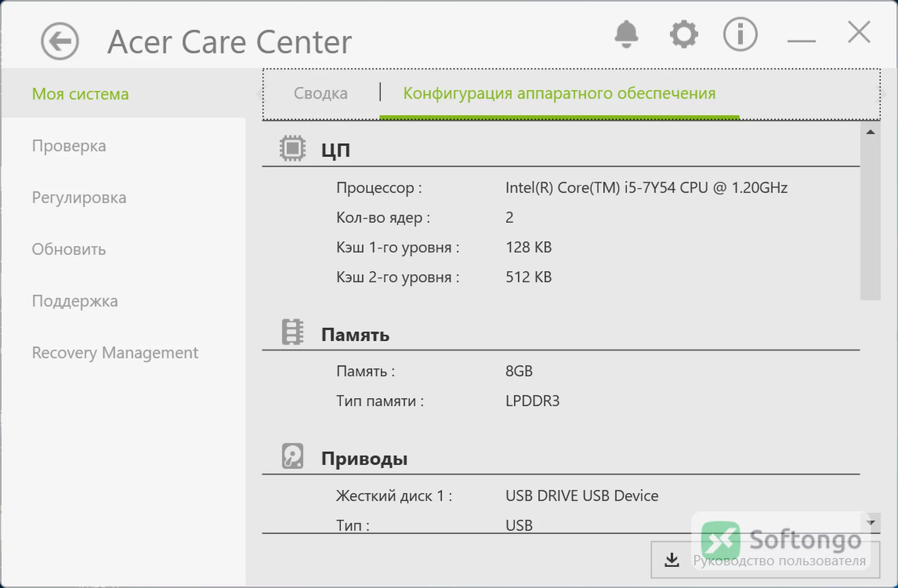Click the LPDDR3 memory type value

click(532, 401)
